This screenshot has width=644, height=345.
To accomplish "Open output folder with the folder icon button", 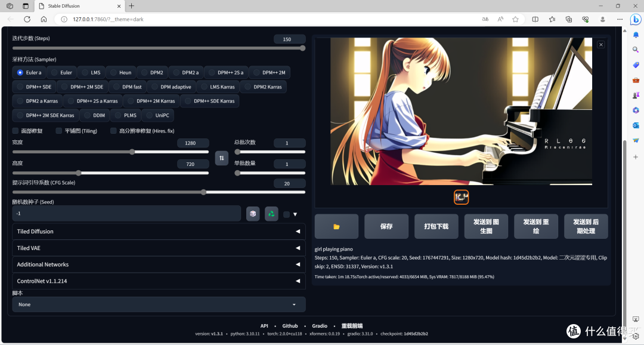I will point(336,227).
